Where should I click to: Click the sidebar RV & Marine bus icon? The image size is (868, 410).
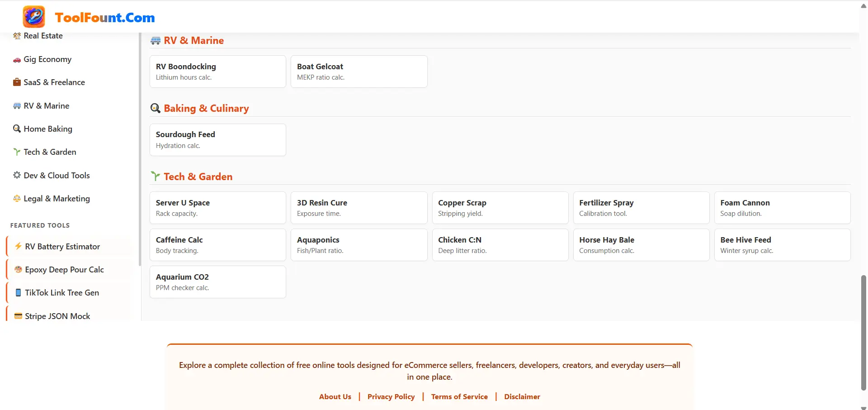[17, 106]
